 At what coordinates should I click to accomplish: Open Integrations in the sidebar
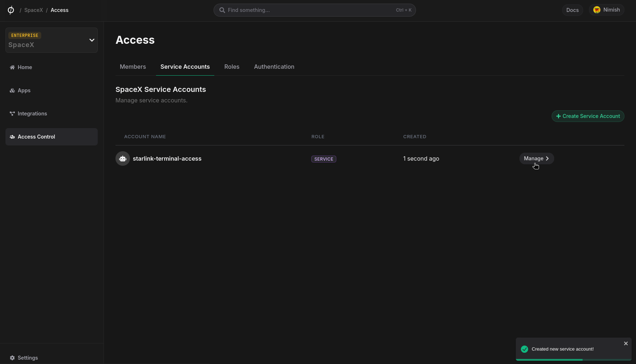51,114
